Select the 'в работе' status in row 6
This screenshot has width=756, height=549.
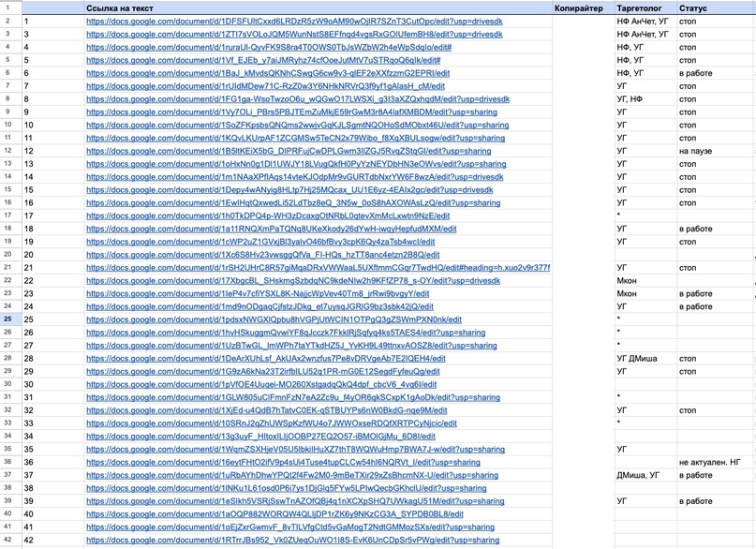[x=716, y=73]
